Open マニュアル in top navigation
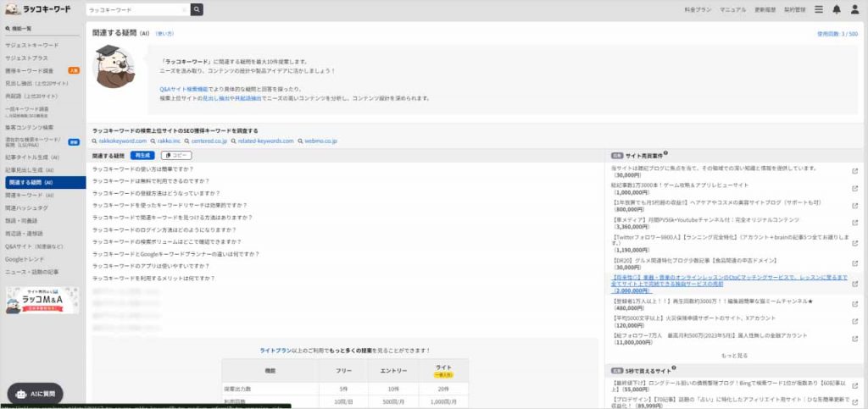The width and height of the screenshot is (868, 409). 732,10
